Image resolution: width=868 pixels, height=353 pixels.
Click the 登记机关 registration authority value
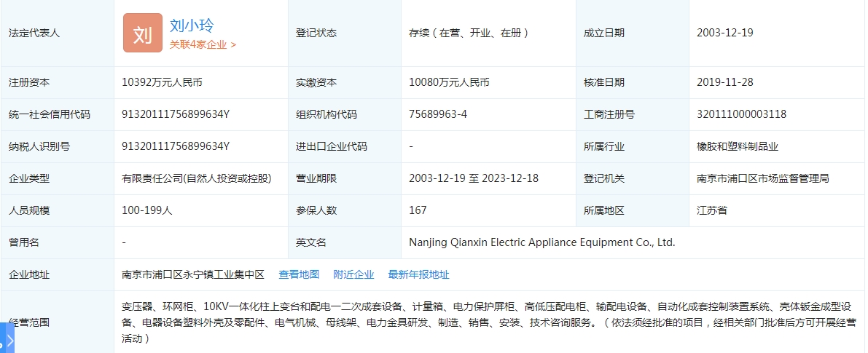click(762, 178)
